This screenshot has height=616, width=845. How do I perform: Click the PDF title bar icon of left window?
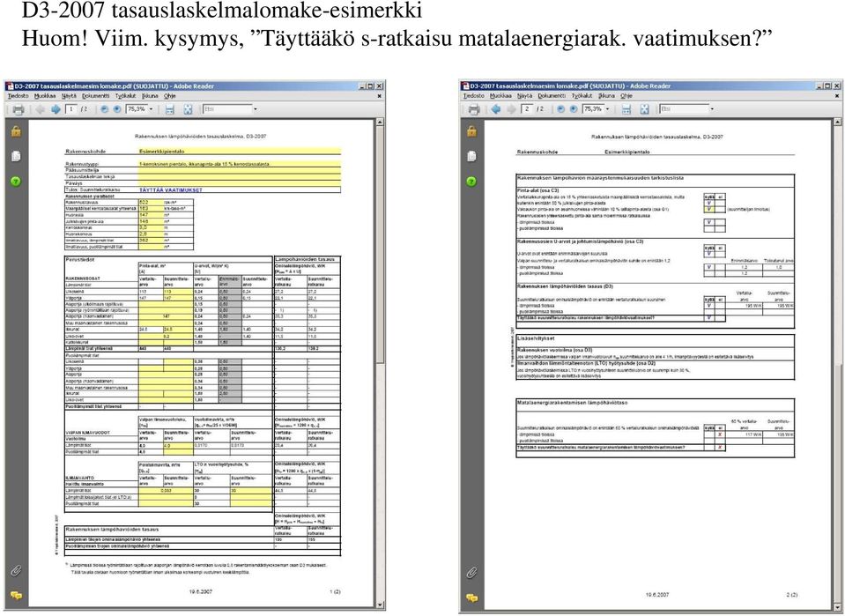[10, 86]
